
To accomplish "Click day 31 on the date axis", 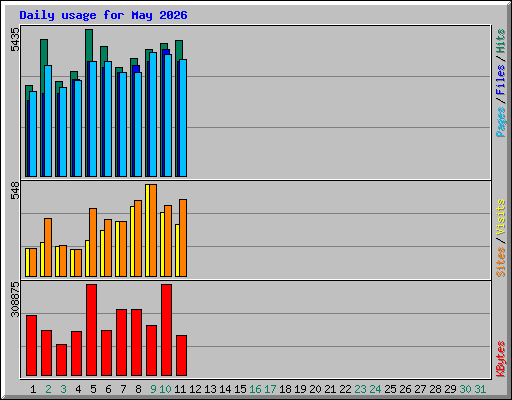I will (480, 389).
